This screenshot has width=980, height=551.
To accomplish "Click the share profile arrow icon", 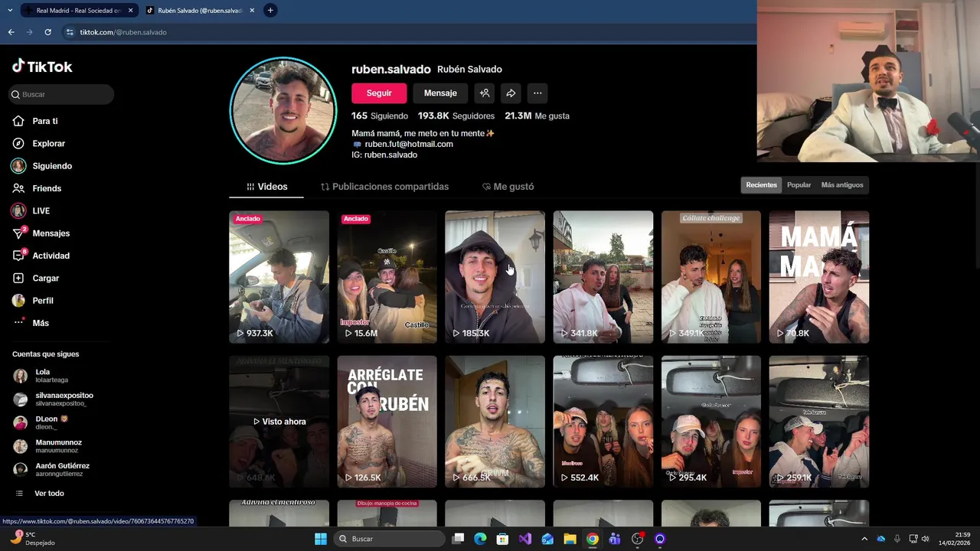I will pos(511,93).
